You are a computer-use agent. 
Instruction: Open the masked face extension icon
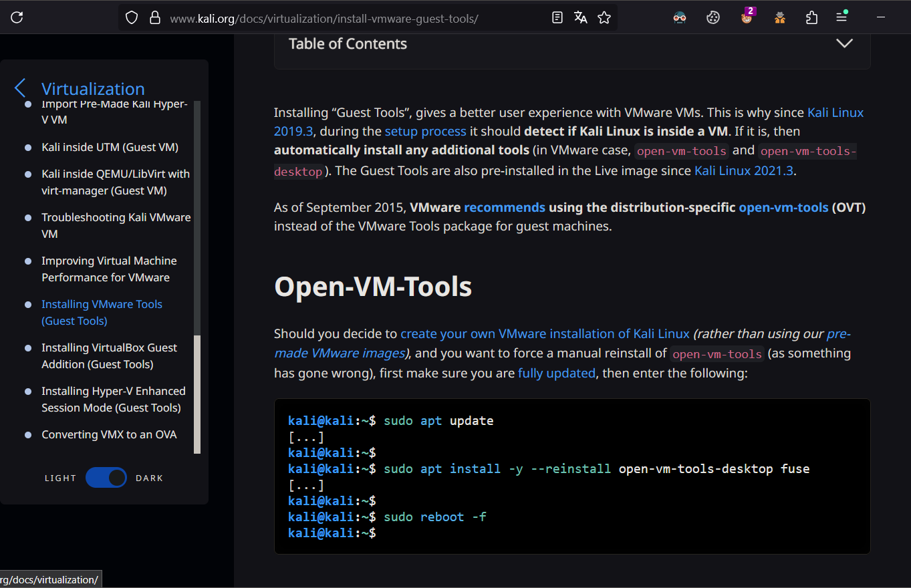click(680, 18)
